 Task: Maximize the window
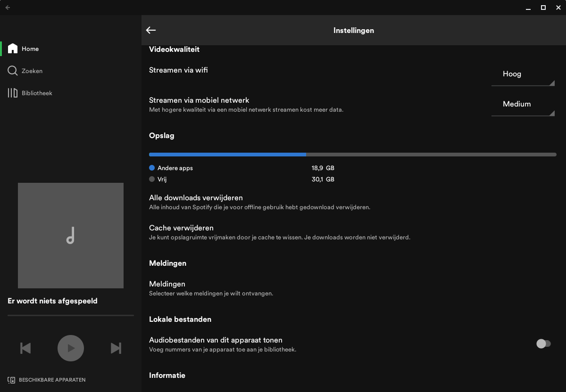pos(543,8)
